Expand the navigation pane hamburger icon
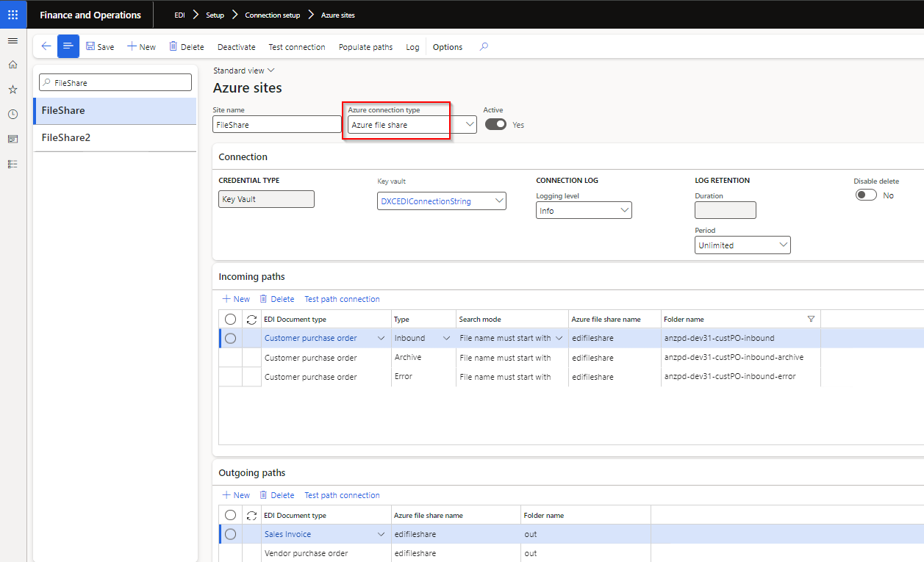Image resolution: width=924 pixels, height=562 pixels. [12, 40]
